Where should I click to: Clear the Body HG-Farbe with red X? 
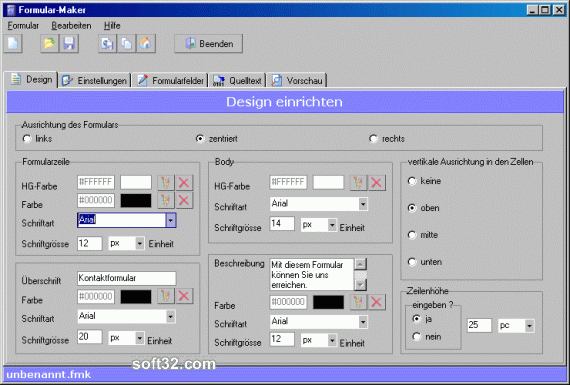point(377,183)
